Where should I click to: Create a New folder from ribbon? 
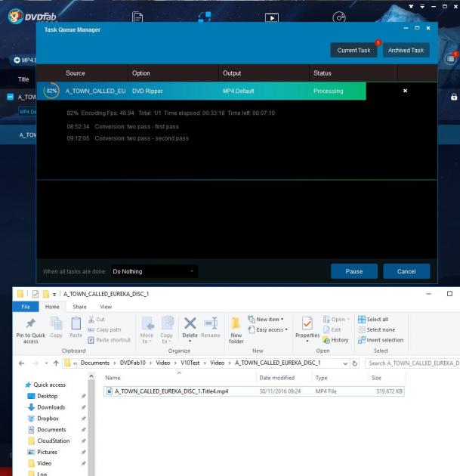pyautogui.click(x=236, y=327)
